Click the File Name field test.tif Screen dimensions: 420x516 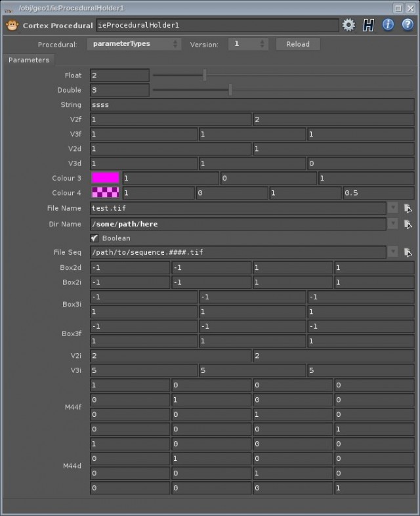[238, 208]
